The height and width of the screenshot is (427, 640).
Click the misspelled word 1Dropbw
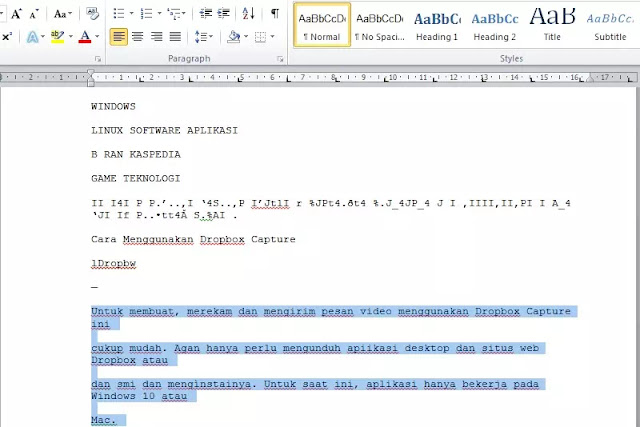tap(113, 264)
